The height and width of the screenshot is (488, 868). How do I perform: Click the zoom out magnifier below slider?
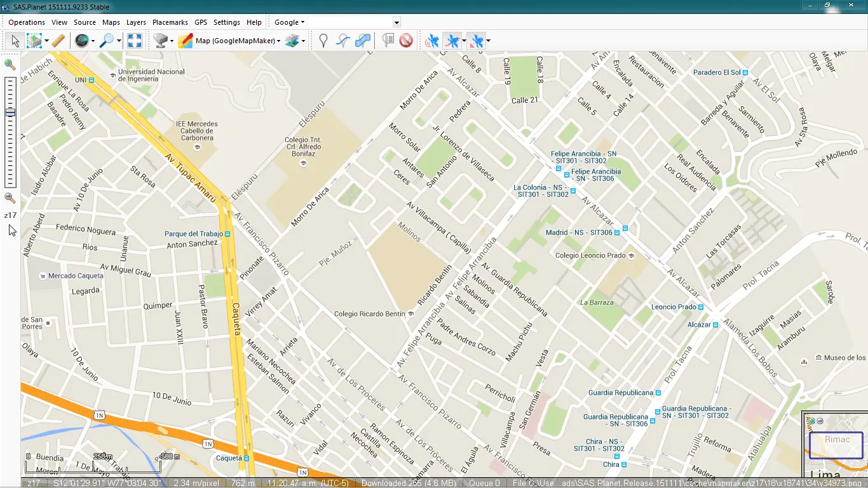click(10, 198)
